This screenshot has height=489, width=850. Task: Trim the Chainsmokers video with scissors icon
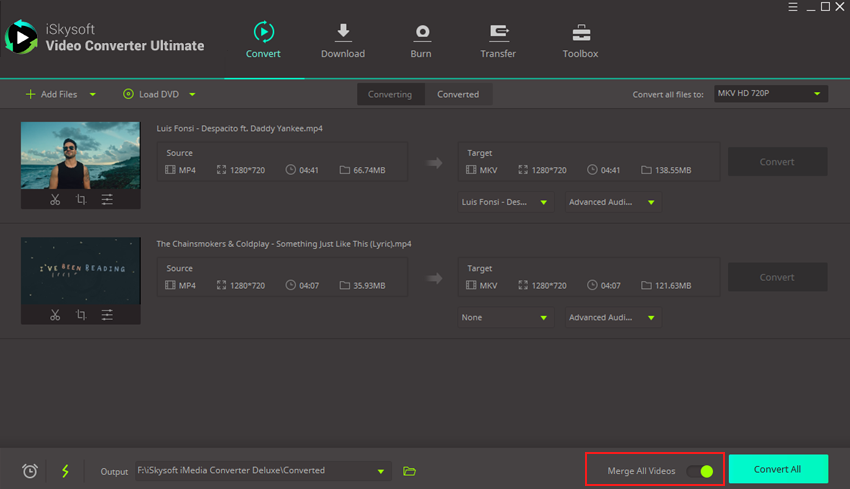tap(55, 315)
